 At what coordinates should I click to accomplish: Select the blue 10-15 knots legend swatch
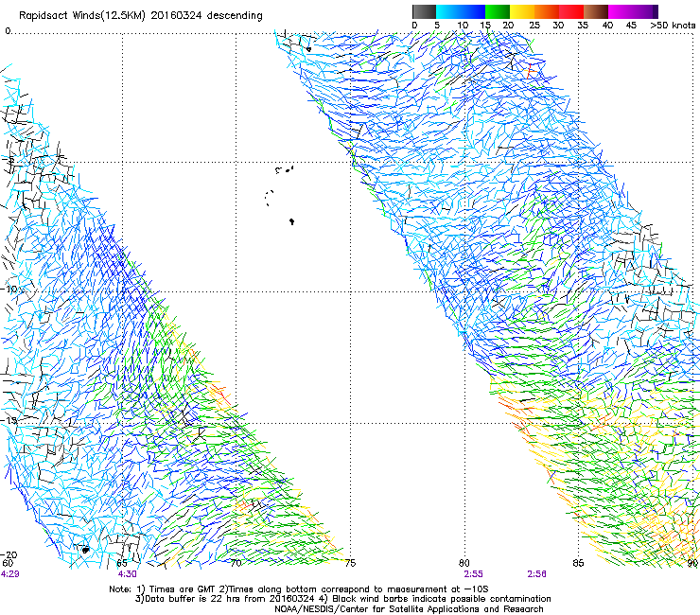pyautogui.click(x=473, y=11)
